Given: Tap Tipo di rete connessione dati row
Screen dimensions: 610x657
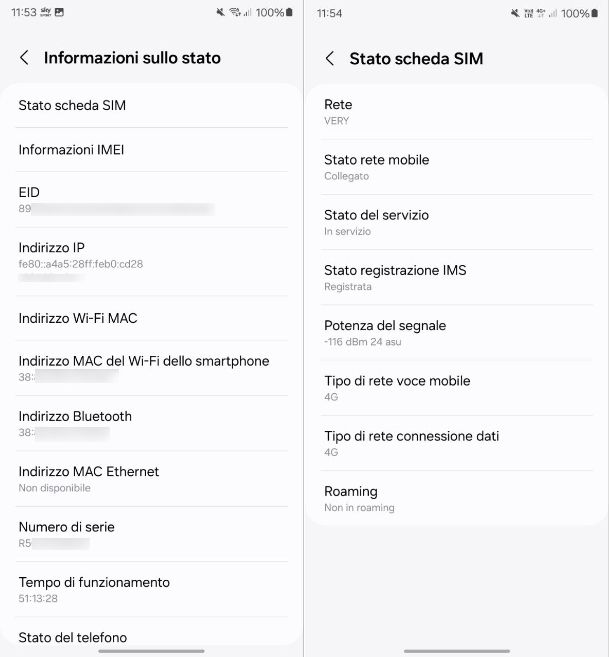Looking at the screenshot, I should [457, 443].
